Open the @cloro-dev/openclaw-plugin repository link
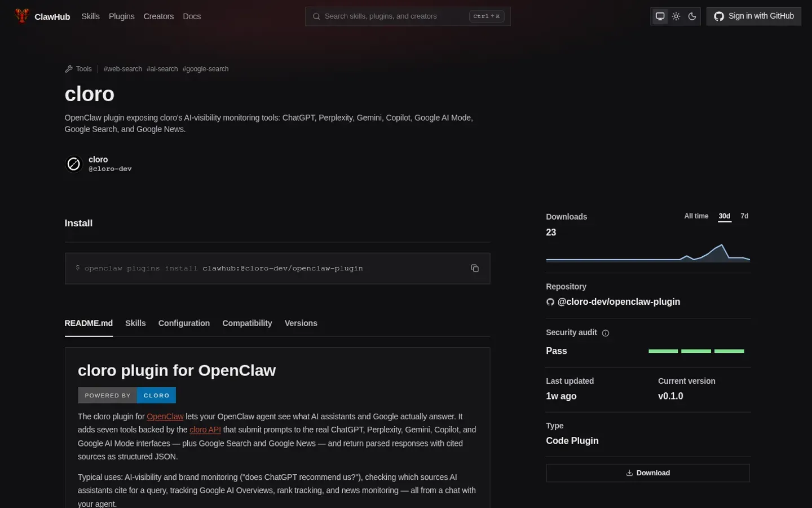The width and height of the screenshot is (812, 508). [x=619, y=301]
